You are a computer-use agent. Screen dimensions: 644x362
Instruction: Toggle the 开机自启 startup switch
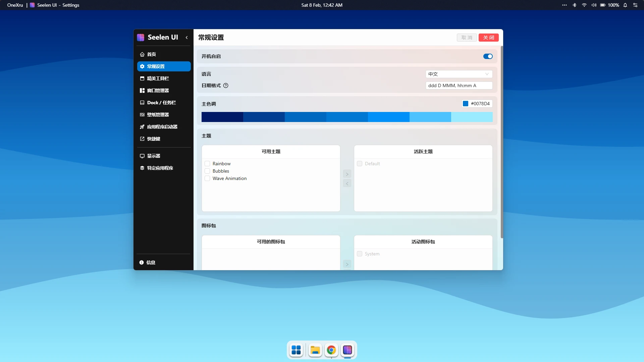(x=488, y=56)
